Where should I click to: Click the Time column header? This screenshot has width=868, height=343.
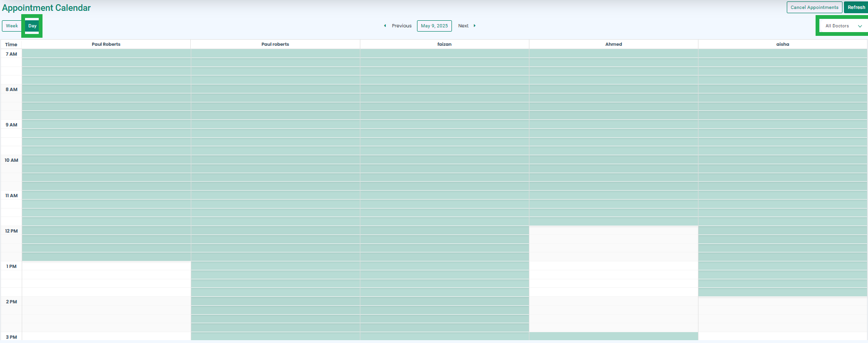pyautogui.click(x=11, y=44)
